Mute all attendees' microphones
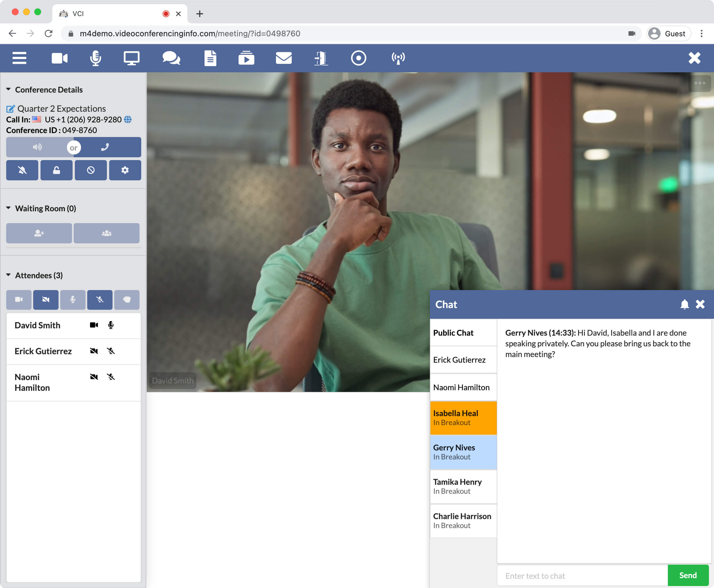 coord(100,299)
